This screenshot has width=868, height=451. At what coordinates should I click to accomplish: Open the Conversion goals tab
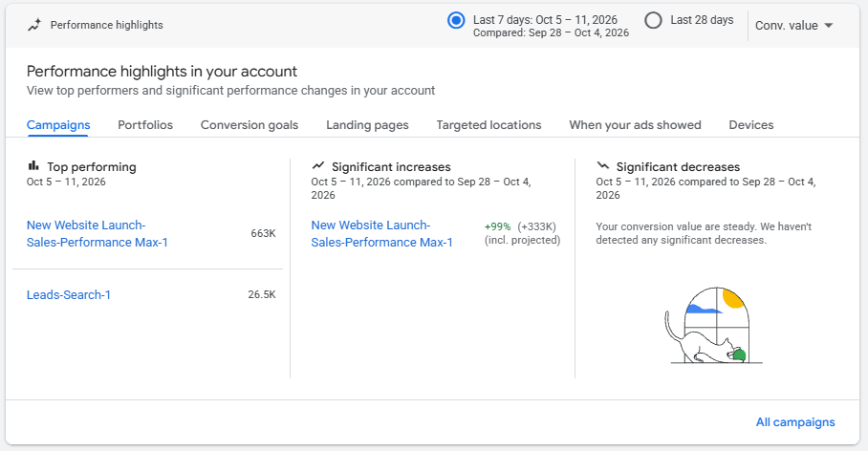point(250,125)
